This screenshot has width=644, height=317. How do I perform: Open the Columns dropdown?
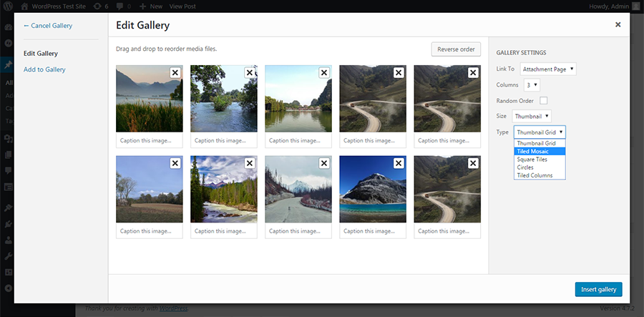pos(532,85)
